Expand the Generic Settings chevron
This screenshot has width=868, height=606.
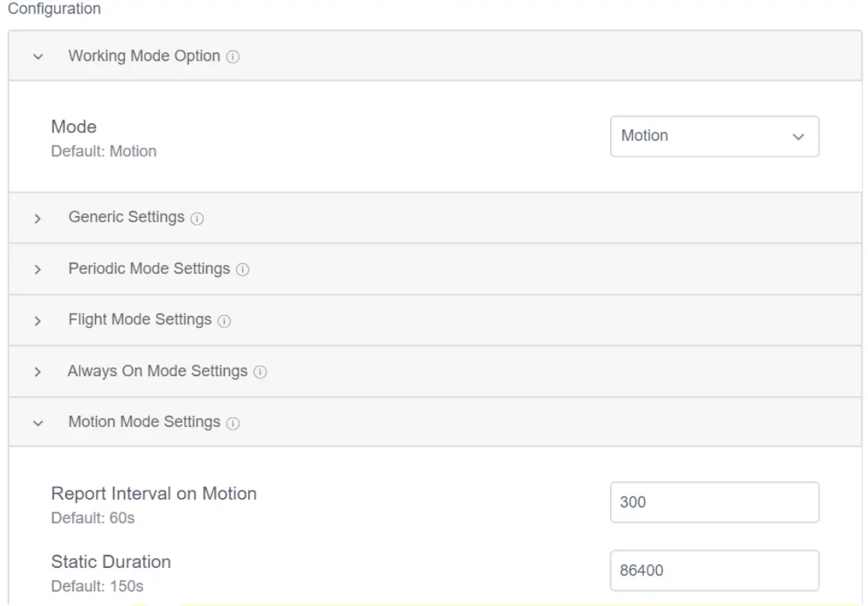coord(38,218)
